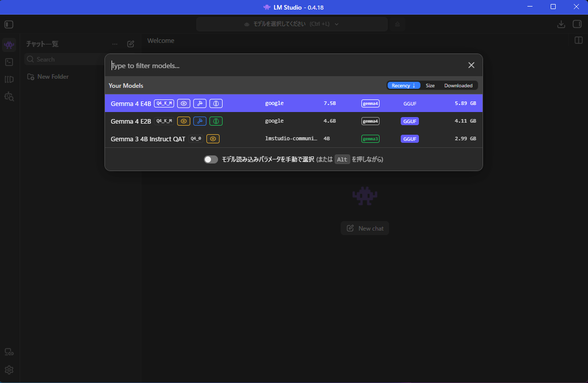Open the My Models library section

click(x=9, y=79)
